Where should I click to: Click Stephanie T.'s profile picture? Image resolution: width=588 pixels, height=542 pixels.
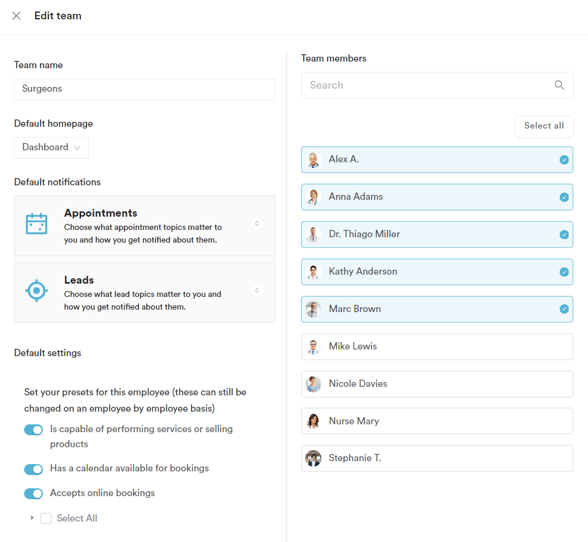coord(313,458)
